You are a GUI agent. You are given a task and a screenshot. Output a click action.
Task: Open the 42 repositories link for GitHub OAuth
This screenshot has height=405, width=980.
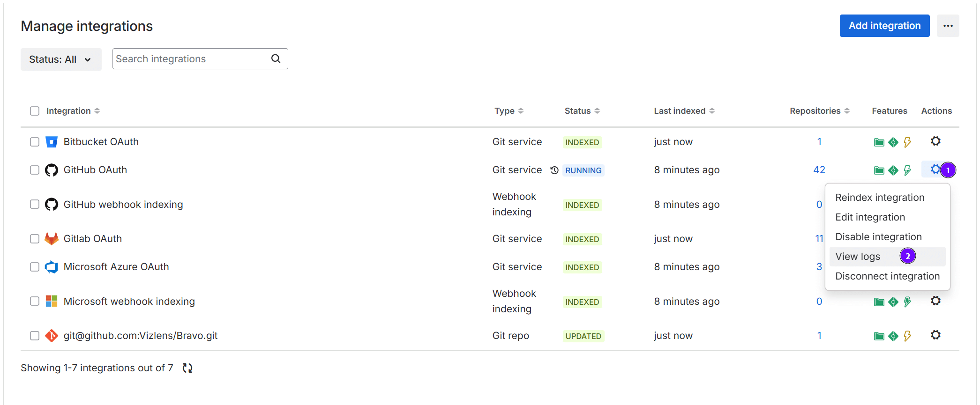(x=819, y=170)
